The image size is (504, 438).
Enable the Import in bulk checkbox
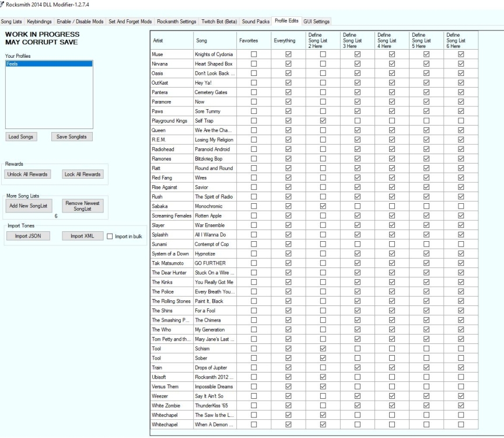click(x=110, y=237)
